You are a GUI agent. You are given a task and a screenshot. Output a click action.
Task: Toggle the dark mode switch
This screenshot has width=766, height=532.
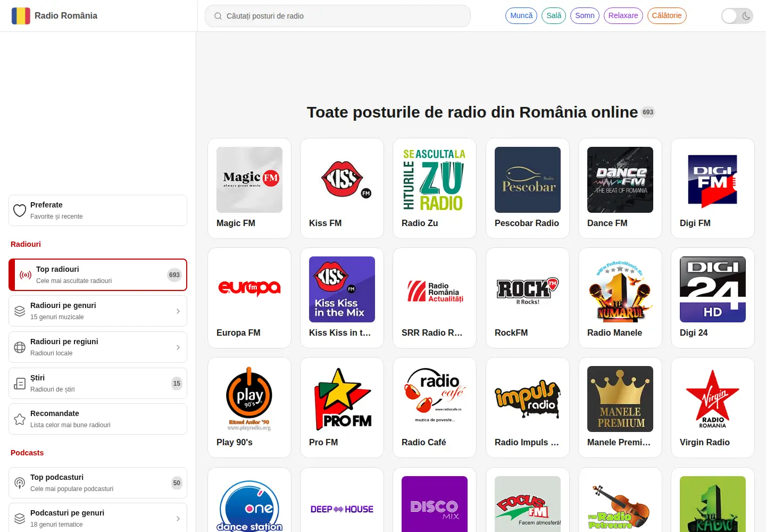point(737,16)
